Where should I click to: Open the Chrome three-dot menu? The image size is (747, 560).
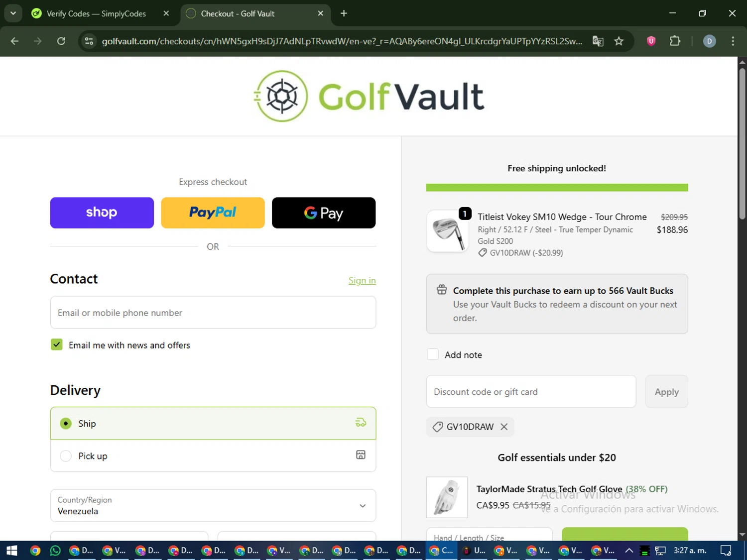tap(733, 41)
